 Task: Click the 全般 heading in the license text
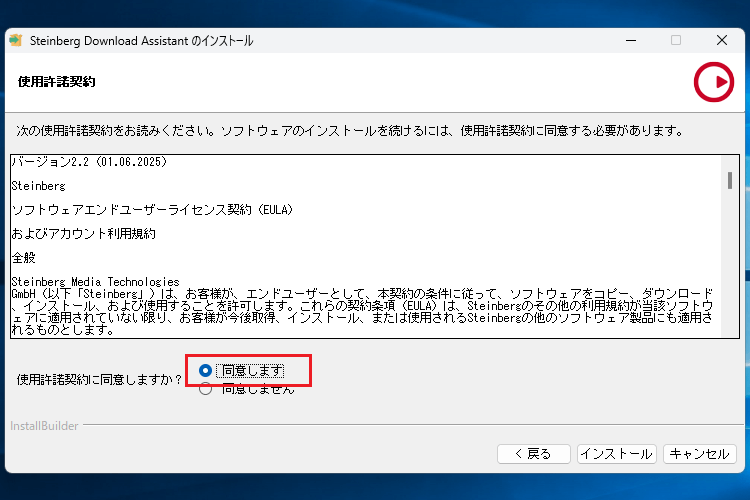(23, 257)
